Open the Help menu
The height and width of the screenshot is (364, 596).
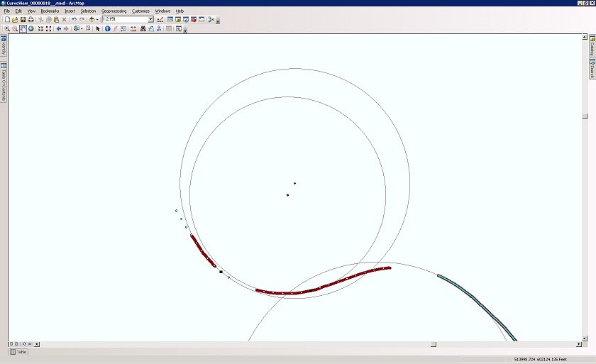180,11
